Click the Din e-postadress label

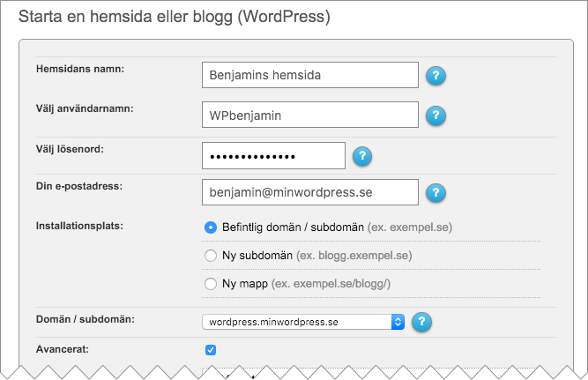(x=79, y=186)
